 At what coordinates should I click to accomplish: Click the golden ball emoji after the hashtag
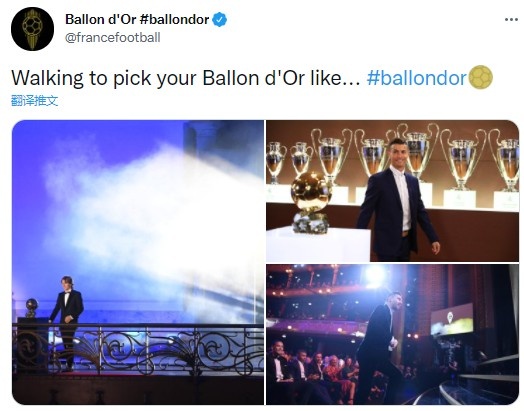coord(481,78)
